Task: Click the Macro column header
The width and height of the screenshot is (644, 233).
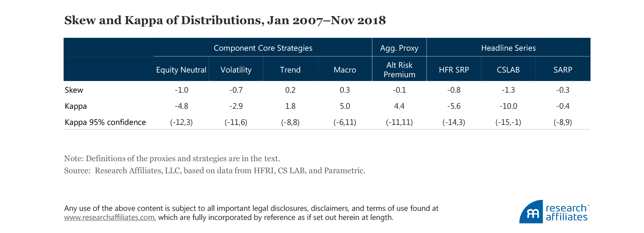Action: [x=345, y=70]
